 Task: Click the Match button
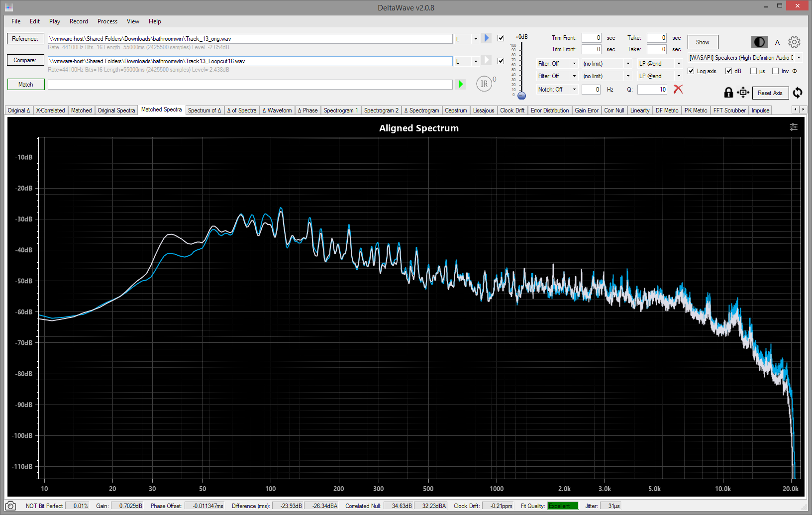26,85
